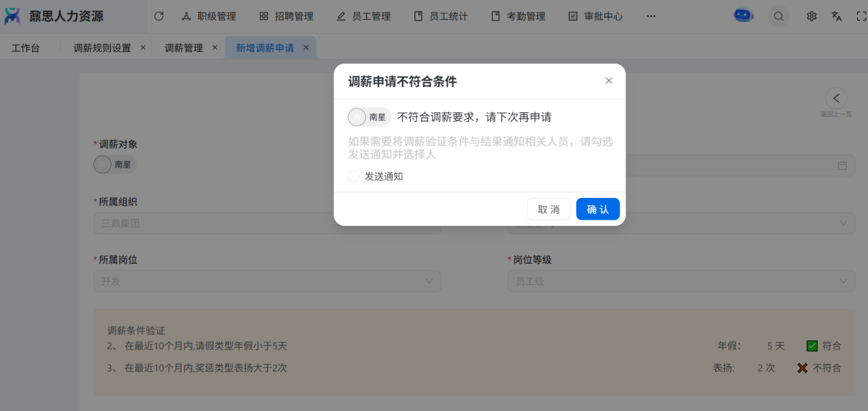Open the blue robot assistant icon

pos(743,16)
